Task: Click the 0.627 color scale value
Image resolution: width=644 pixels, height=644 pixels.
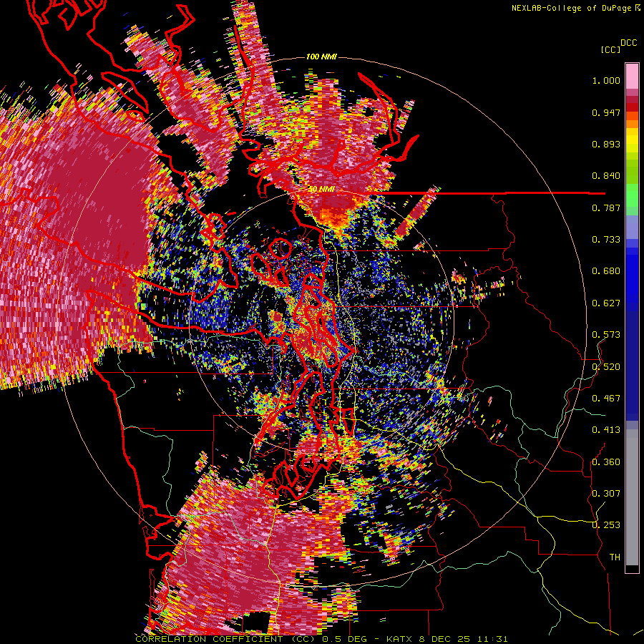Action: point(606,303)
